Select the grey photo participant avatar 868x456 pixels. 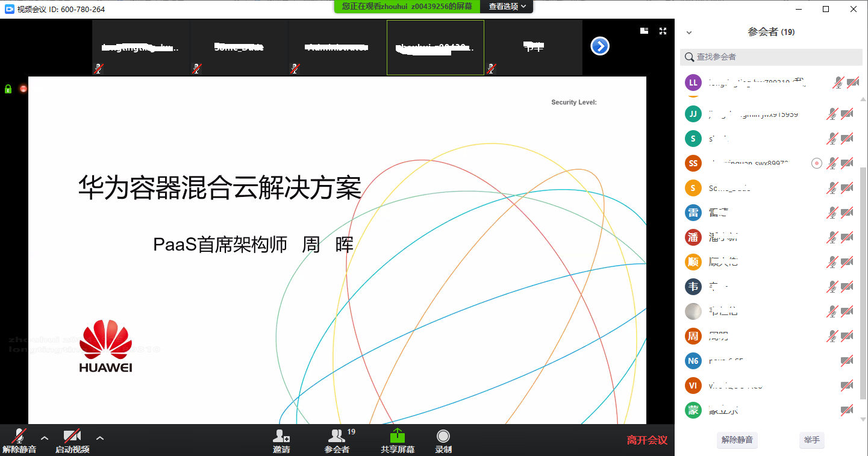tap(693, 311)
